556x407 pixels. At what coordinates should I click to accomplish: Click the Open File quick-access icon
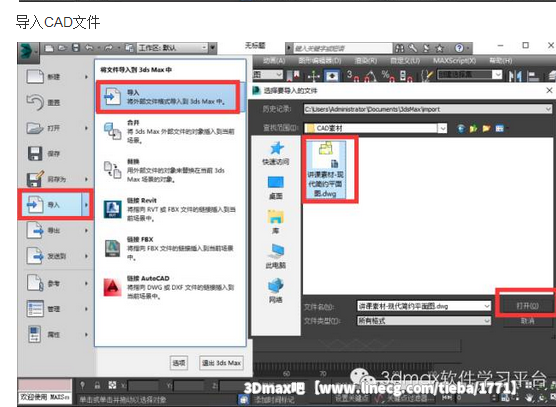(x=62, y=48)
